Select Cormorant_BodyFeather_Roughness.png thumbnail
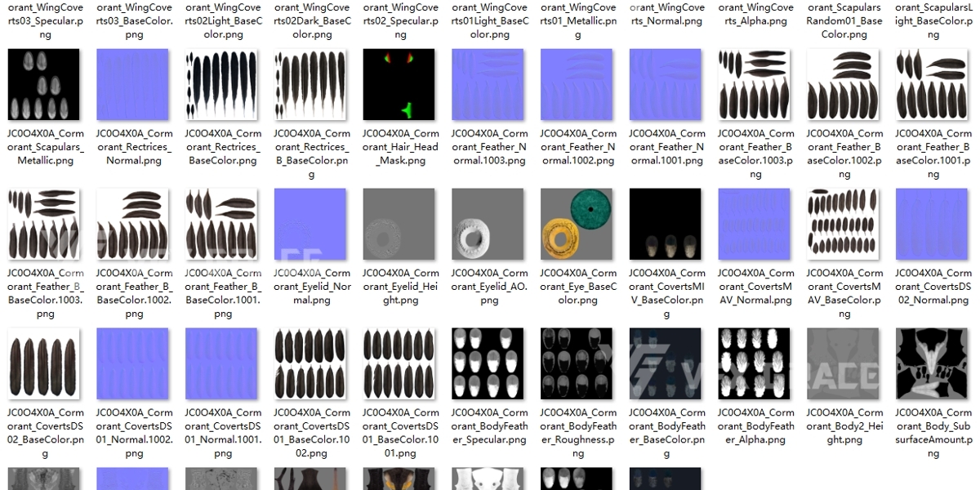The image size is (980, 490). tap(577, 364)
